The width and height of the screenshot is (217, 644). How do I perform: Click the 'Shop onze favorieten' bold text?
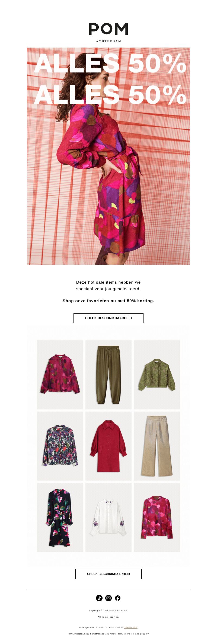(x=108, y=301)
